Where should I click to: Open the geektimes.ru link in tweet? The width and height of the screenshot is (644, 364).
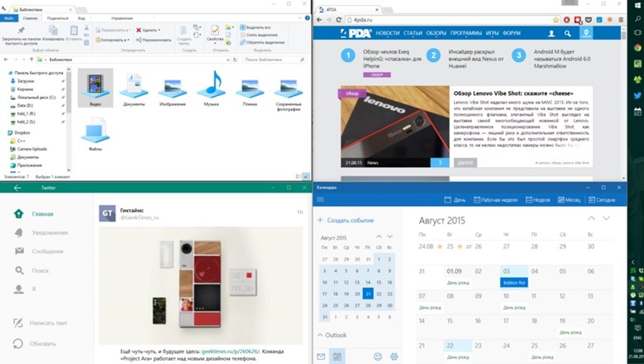[x=230, y=352]
